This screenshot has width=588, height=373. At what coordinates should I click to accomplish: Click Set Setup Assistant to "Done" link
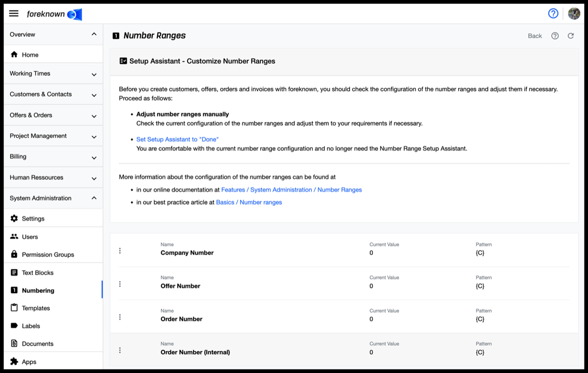tap(177, 139)
